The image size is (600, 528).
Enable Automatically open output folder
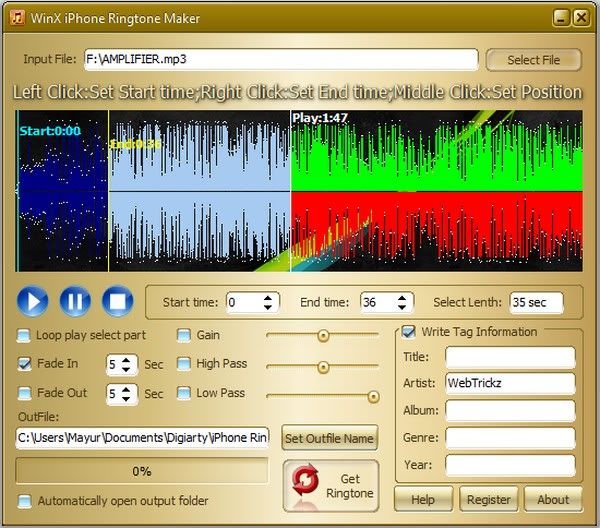24,501
